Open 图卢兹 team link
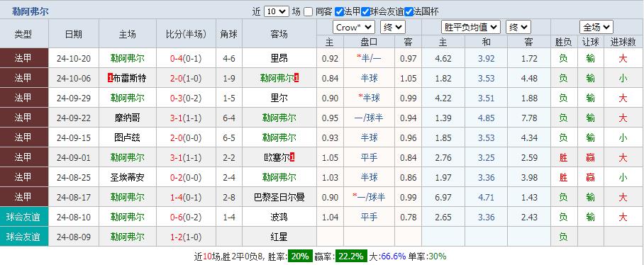Viewport: 644px width, 265px height. click(128, 137)
